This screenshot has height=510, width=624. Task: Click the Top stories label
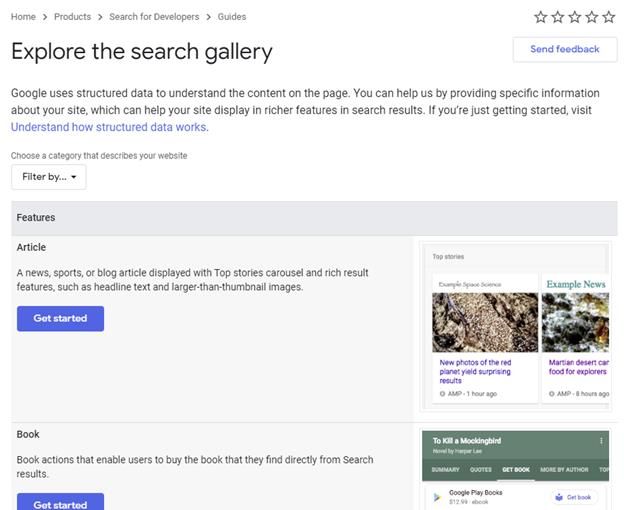coord(448,257)
